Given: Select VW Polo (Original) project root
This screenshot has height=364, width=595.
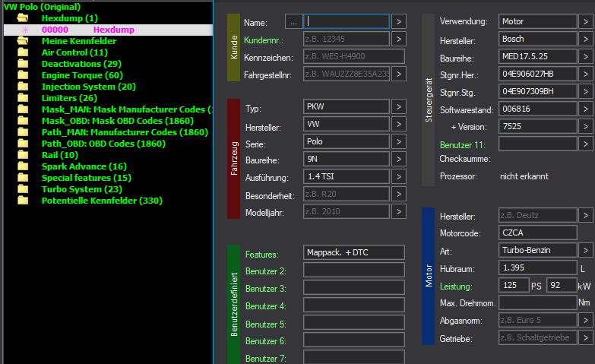Looking at the screenshot, I should tap(42, 7).
